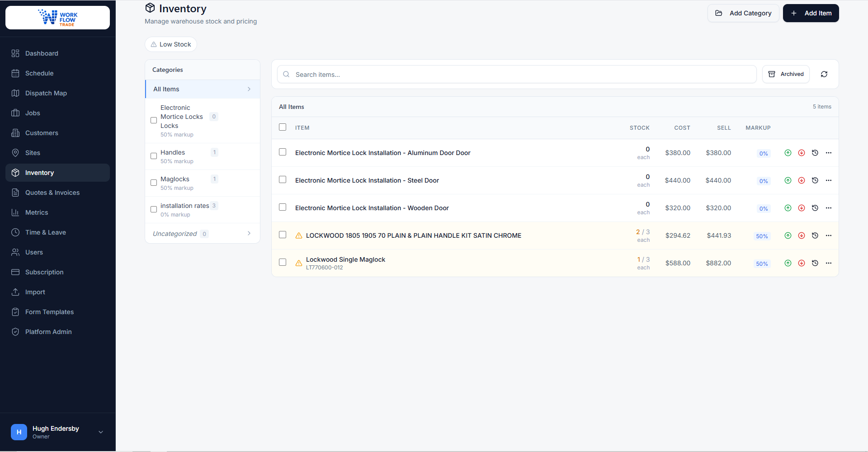Open Quotes & Invoices page

(x=57, y=193)
